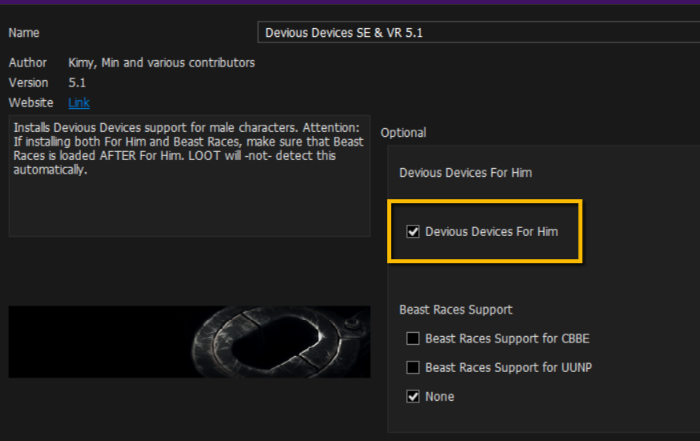Click the 'Author' label
Screen dimensions: 700x441
(28, 62)
